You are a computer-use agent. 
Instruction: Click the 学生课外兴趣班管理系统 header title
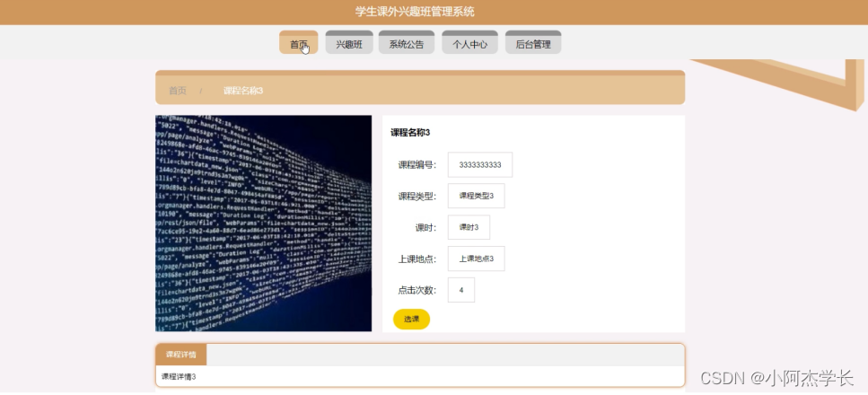tap(415, 12)
